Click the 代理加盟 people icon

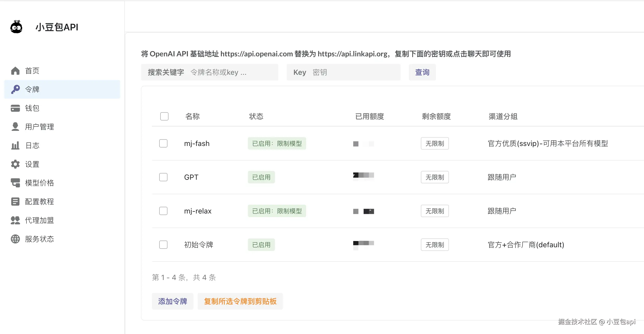click(15, 220)
